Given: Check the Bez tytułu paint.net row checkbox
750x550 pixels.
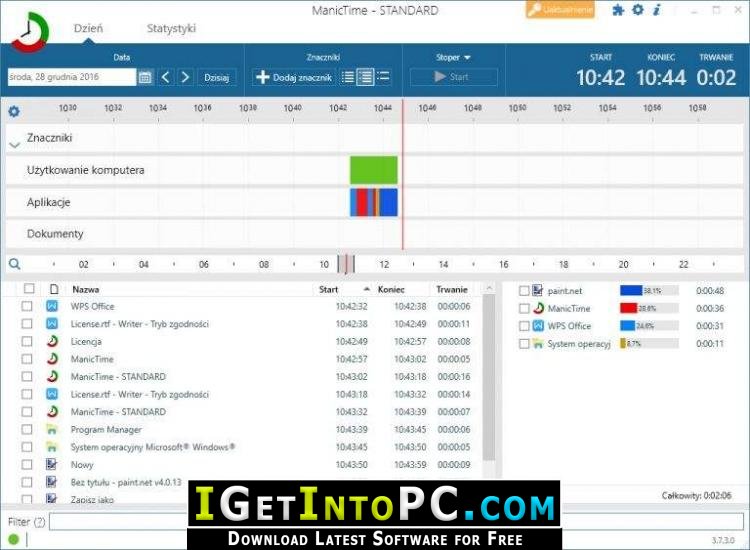Looking at the screenshot, I should pos(27,482).
